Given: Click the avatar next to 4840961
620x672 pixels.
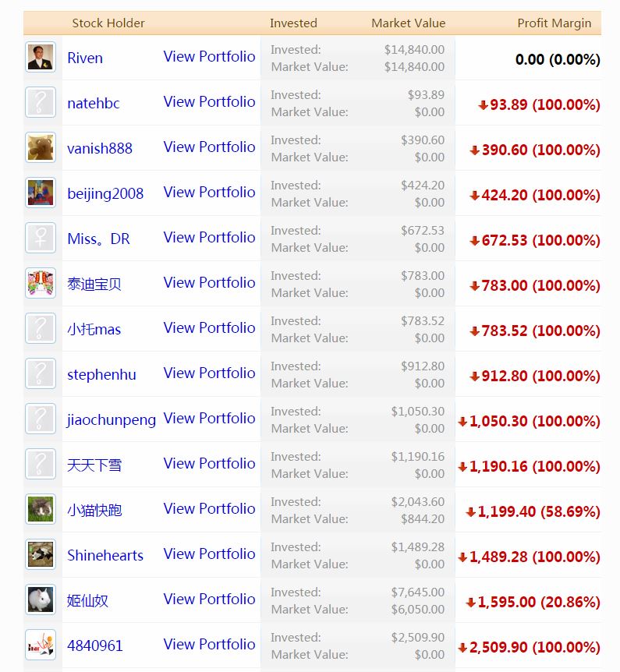Looking at the screenshot, I should click(x=41, y=645).
